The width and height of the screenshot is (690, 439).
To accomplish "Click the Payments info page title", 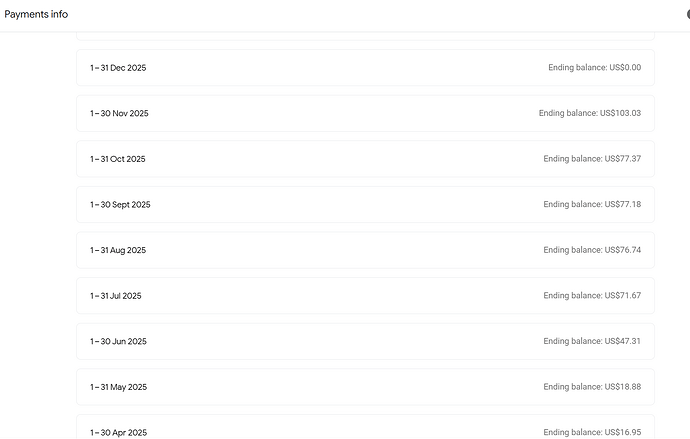I will coord(37,15).
